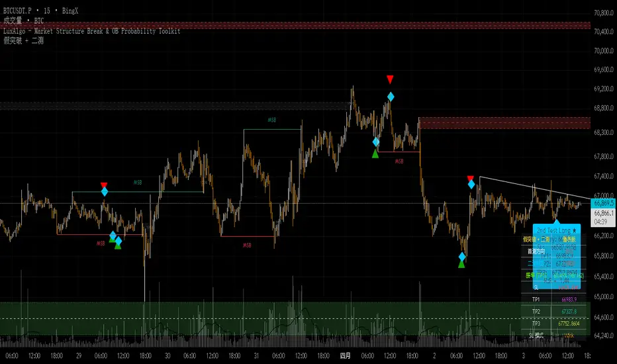Click the green up-triangle at the April 2 low
The width and height of the screenshot is (617, 364).
(x=461, y=264)
